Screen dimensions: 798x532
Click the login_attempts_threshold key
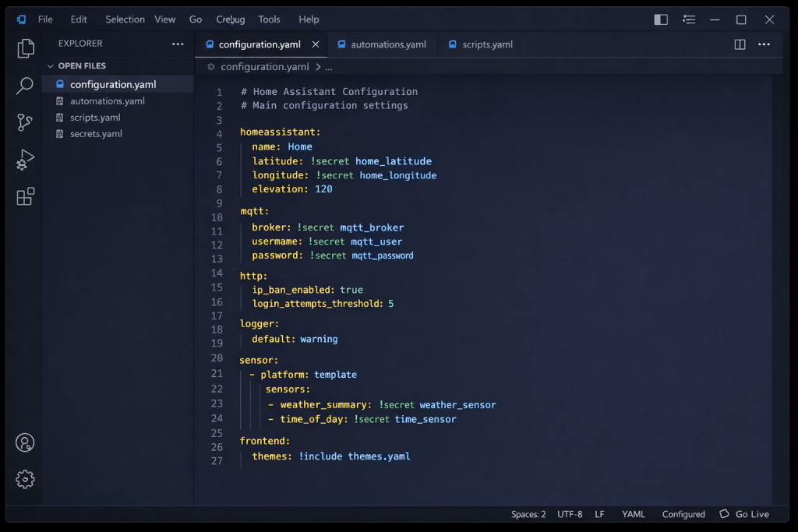click(x=318, y=304)
